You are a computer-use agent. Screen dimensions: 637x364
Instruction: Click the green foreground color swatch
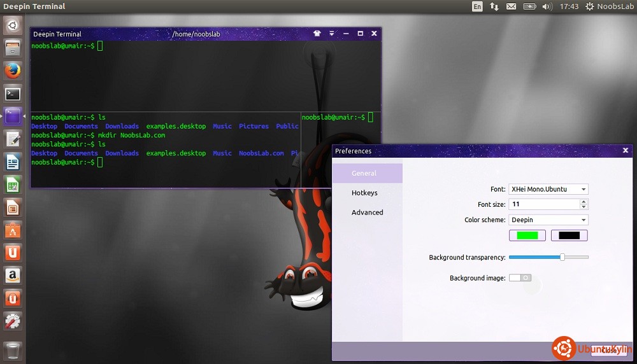pos(527,235)
